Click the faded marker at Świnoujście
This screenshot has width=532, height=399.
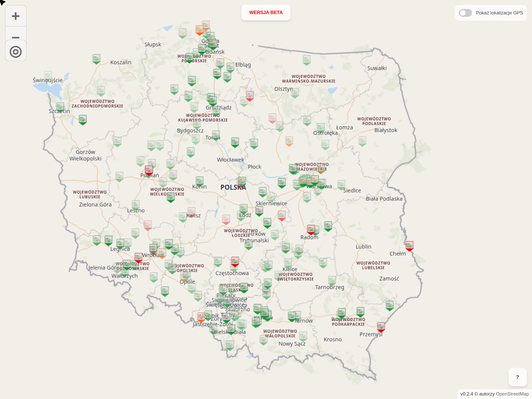pyautogui.click(x=48, y=75)
